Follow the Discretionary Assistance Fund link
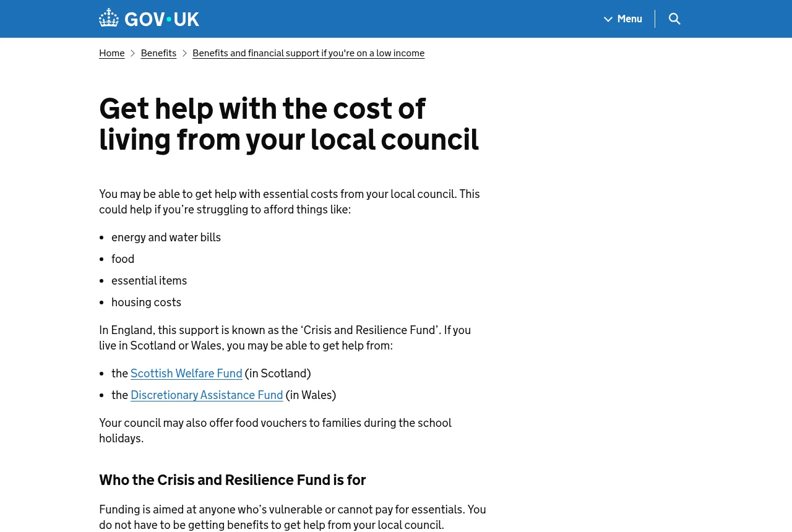The image size is (792, 532). 207,395
